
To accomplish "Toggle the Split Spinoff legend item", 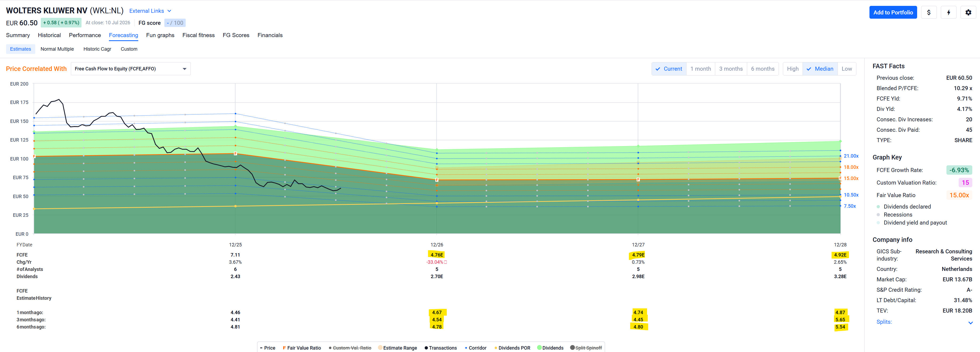I will click(586, 348).
